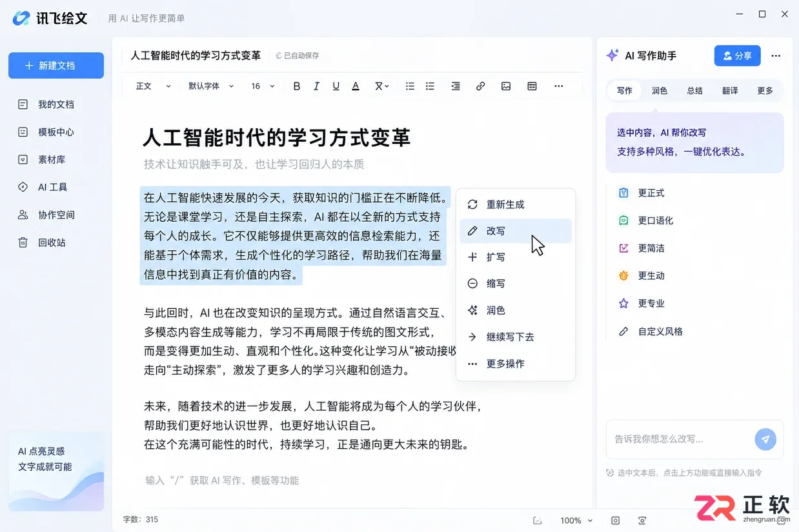Viewport: 799px width, 532px height.
Task: Click the 字数：315 word count
Action: 141,520
